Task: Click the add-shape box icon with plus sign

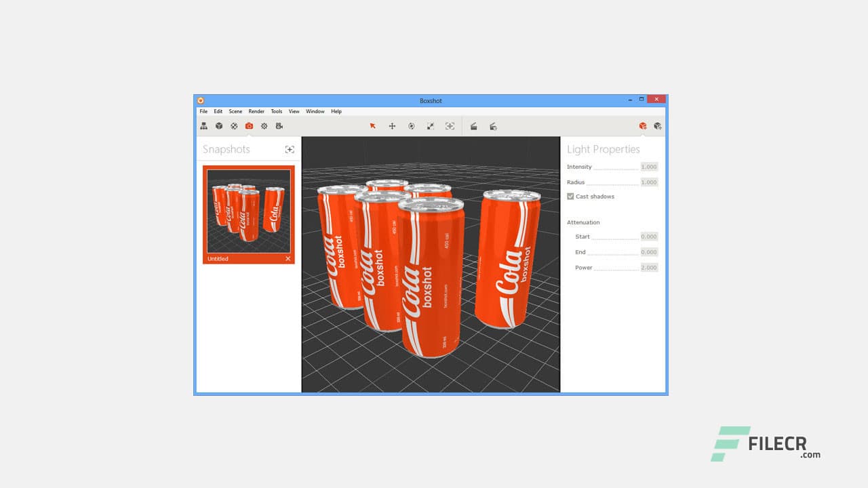Action: [658, 126]
